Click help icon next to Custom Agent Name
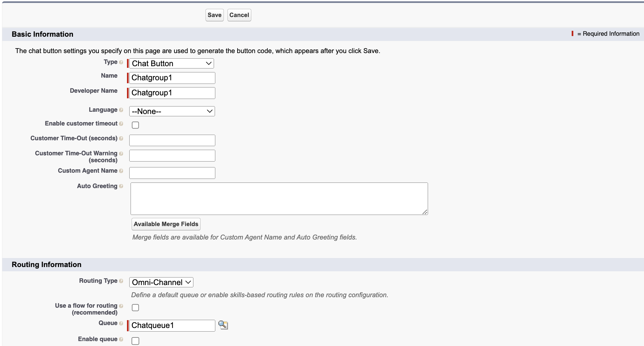 [121, 171]
